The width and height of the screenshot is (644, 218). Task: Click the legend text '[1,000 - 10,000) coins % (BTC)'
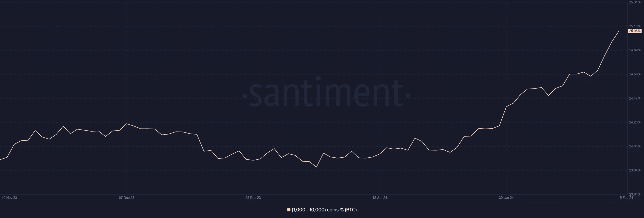pyautogui.click(x=324, y=210)
